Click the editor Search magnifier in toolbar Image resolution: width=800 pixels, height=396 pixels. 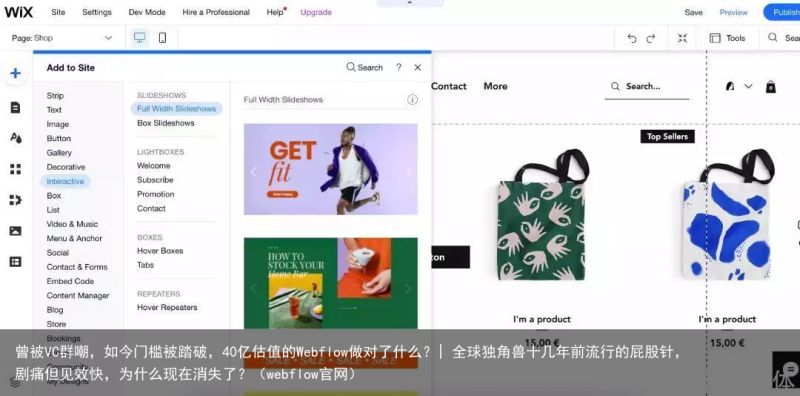coord(773,38)
